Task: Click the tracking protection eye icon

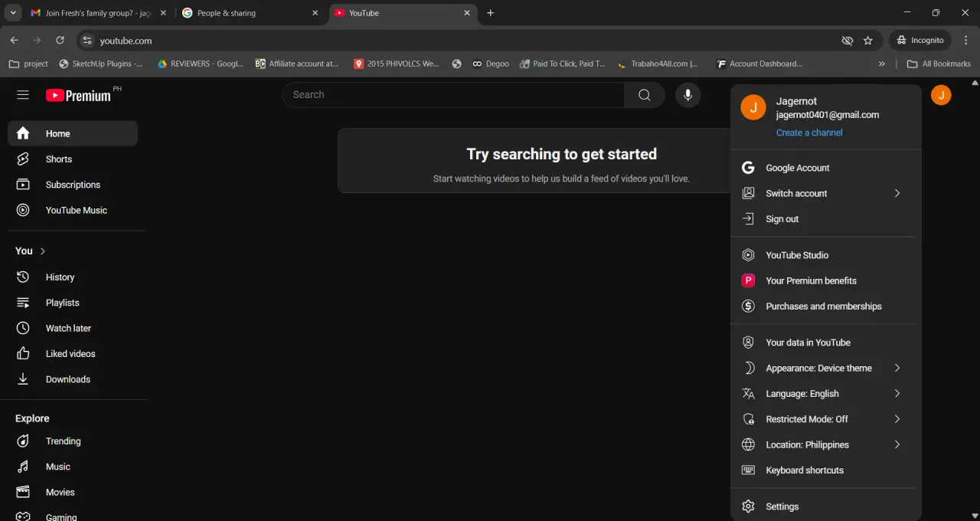Action: (847, 41)
